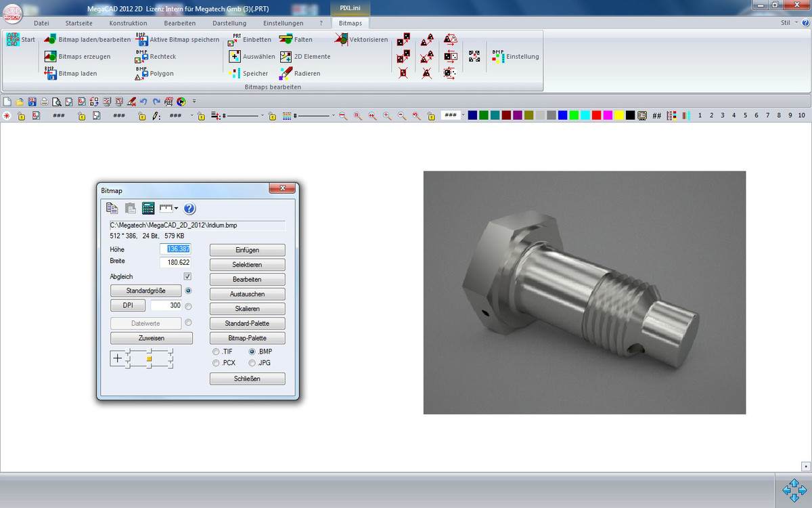812x508 pixels.
Task: Pick the Radieren eraser tool
Action: tap(300, 73)
